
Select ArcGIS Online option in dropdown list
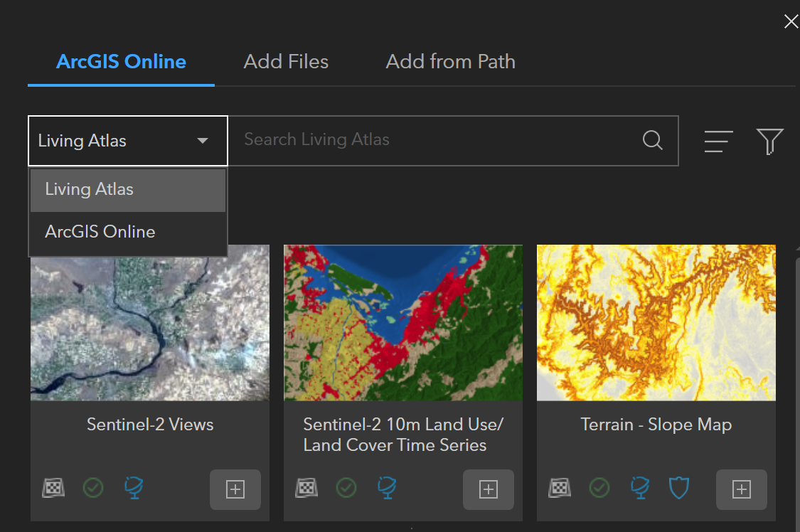[x=127, y=232]
